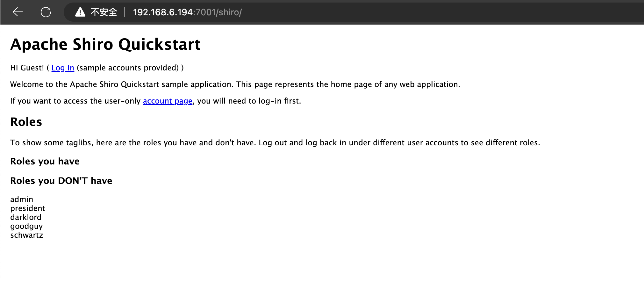Image resolution: width=644 pixels, height=283 pixels.
Task: Click the 不安全 security label
Action: click(x=104, y=12)
